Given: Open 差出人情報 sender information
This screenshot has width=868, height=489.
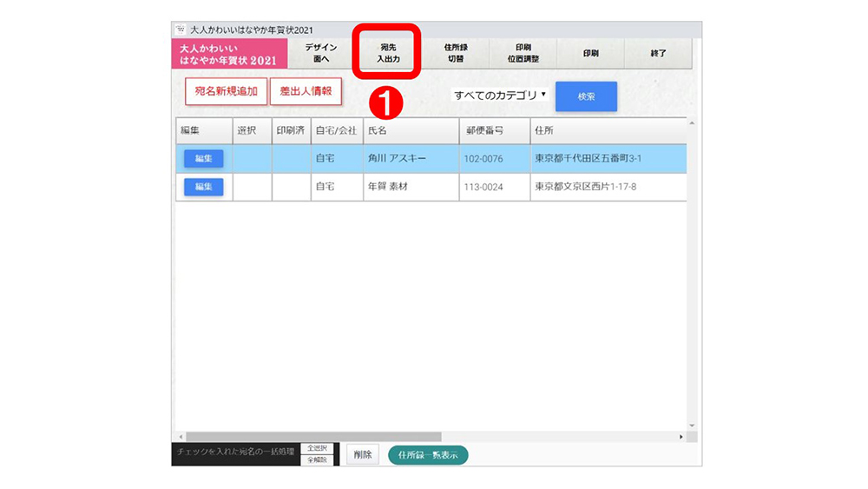Looking at the screenshot, I should pyautogui.click(x=306, y=92).
